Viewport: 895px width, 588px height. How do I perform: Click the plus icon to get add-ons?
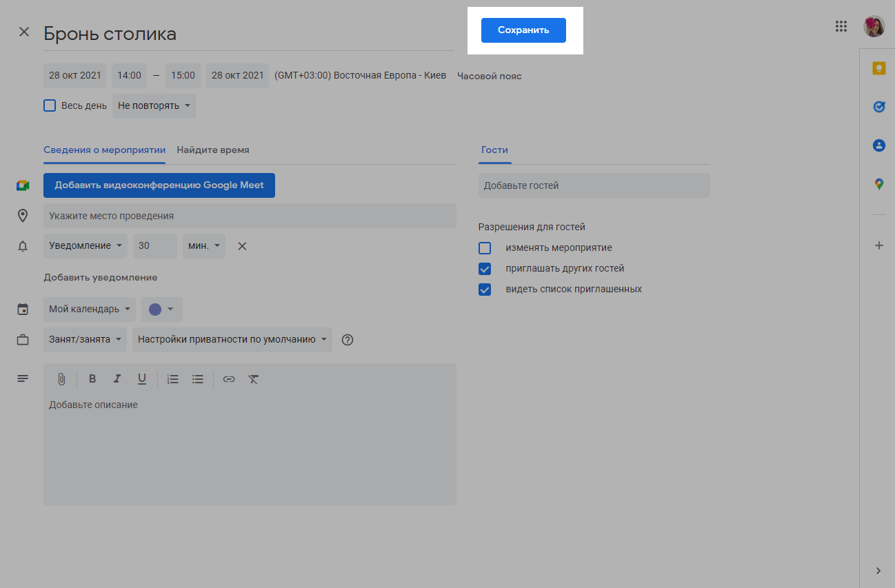tap(879, 245)
